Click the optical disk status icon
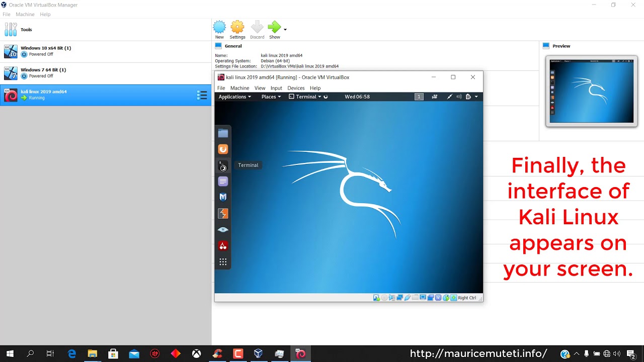Screen dimensions: 644x362 click(384, 298)
